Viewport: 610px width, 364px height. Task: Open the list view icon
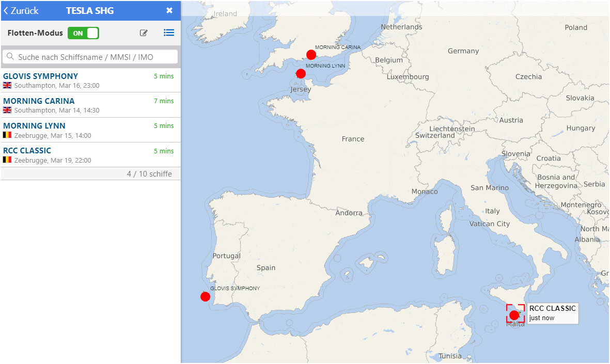(x=169, y=33)
